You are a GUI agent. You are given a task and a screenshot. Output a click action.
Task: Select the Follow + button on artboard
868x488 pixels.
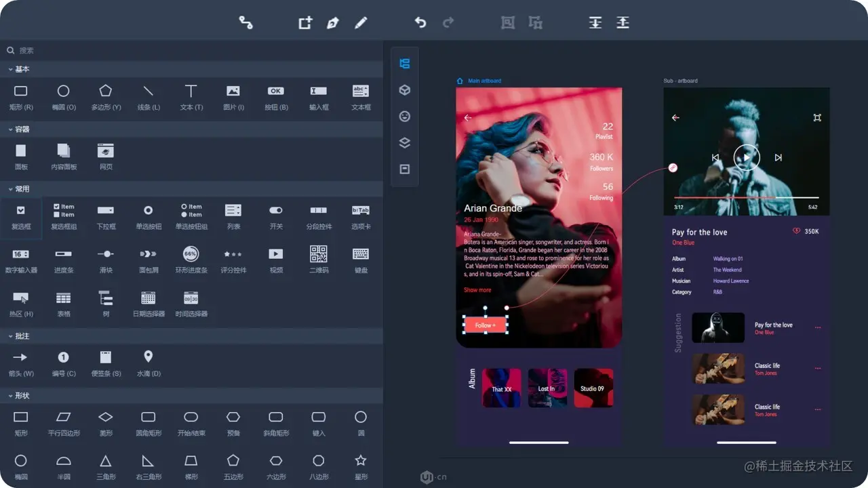coord(485,325)
